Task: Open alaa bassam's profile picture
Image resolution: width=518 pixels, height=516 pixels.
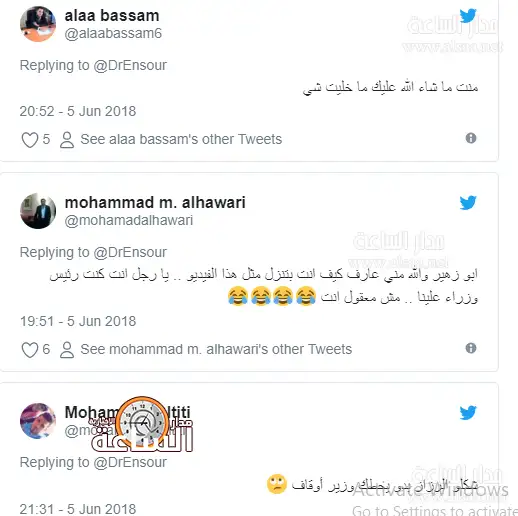Action: (x=38, y=24)
